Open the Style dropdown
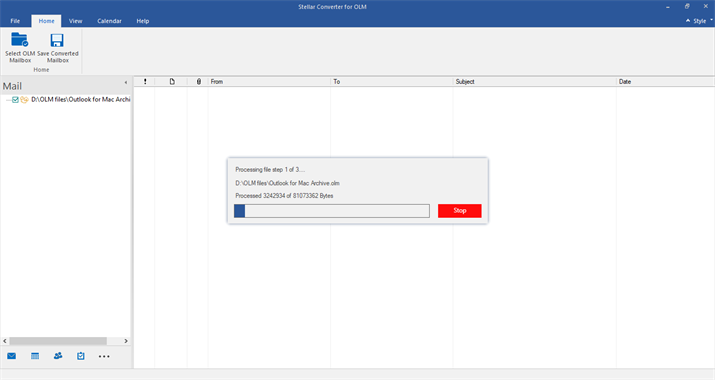The width and height of the screenshot is (715, 380). click(x=702, y=21)
